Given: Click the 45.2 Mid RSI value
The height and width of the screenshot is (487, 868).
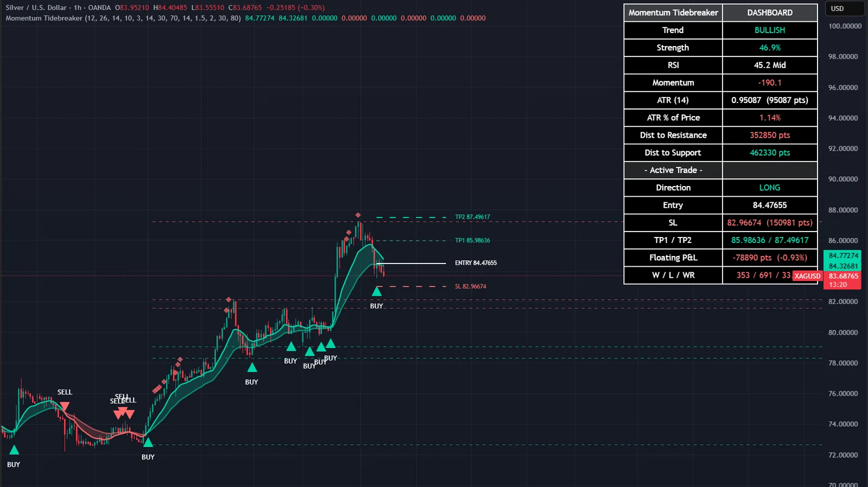Looking at the screenshot, I should 770,65.
